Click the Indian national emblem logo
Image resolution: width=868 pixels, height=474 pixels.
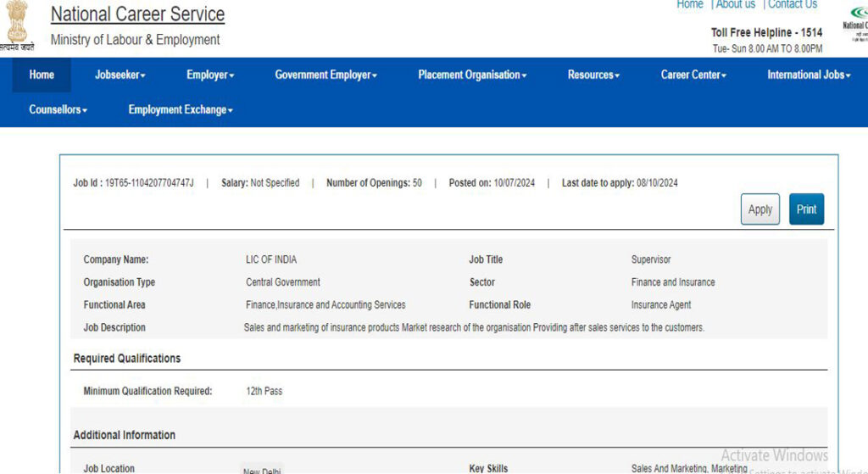tap(17, 25)
